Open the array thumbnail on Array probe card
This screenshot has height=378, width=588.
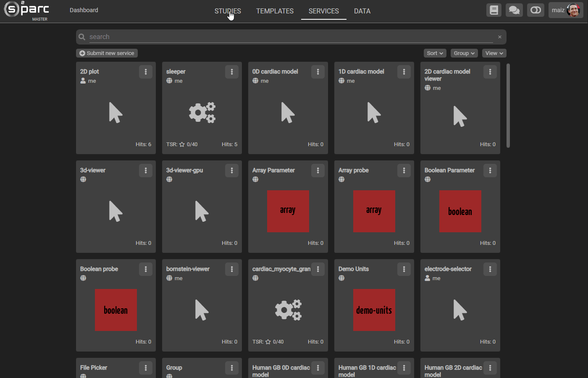click(x=374, y=211)
